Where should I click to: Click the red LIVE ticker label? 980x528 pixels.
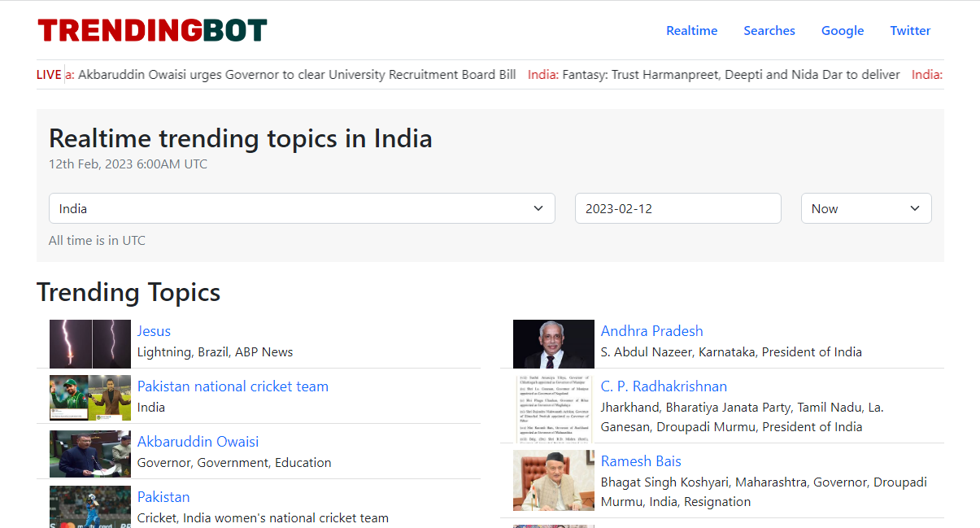click(x=49, y=75)
